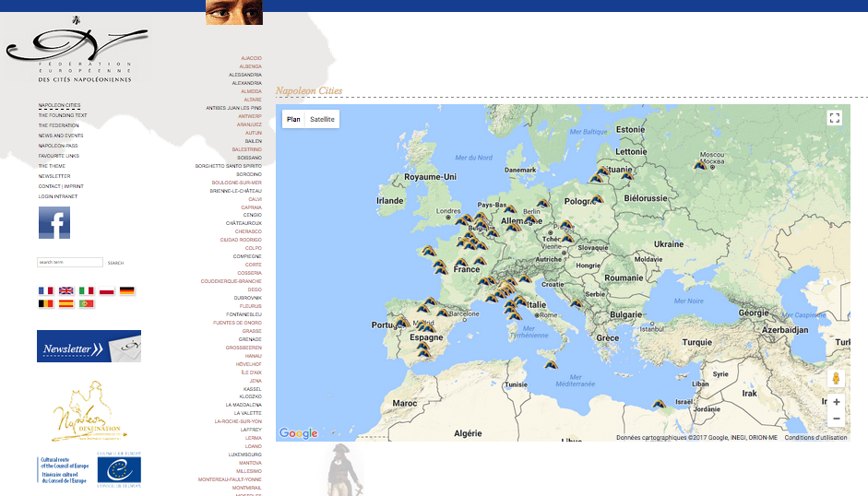Viewport: 868px width, 496px height.
Task: Open the Ajaccio city link
Action: 251,58
